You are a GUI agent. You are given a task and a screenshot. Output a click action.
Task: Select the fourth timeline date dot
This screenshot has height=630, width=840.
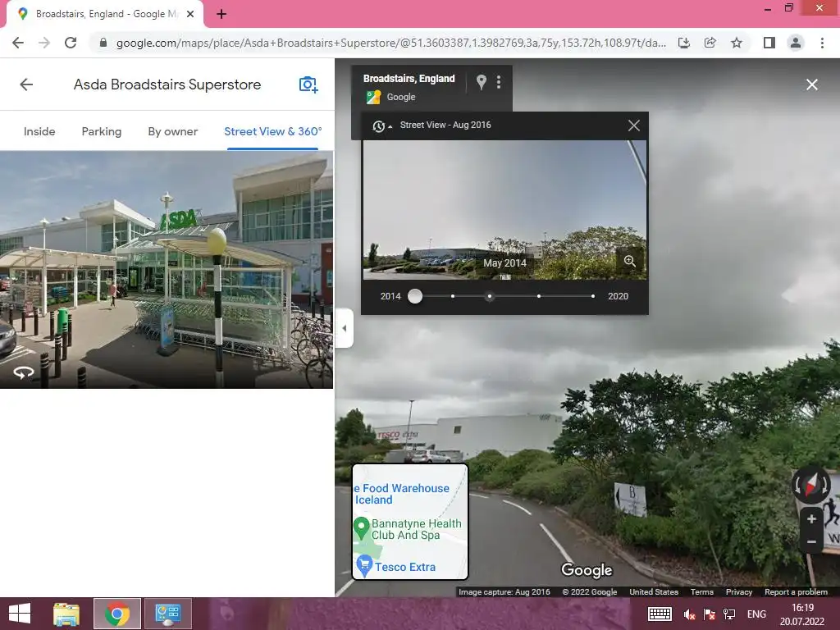(x=538, y=296)
